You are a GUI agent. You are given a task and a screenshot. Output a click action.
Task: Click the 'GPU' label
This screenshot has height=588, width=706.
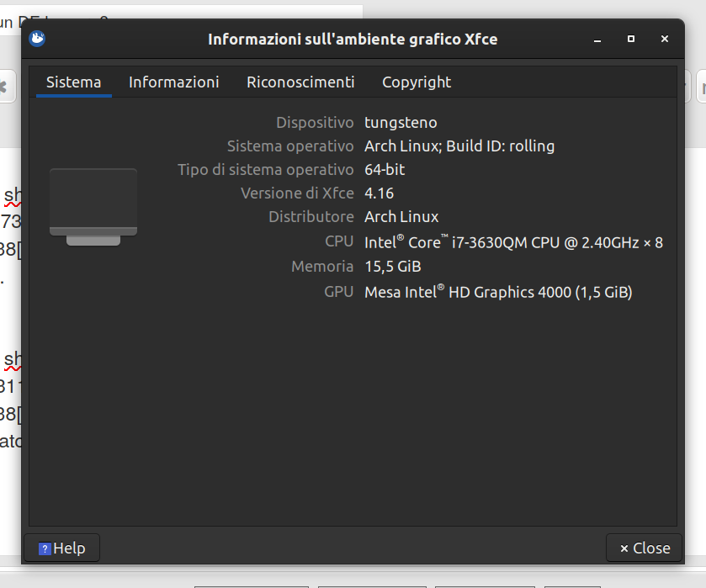pos(338,292)
